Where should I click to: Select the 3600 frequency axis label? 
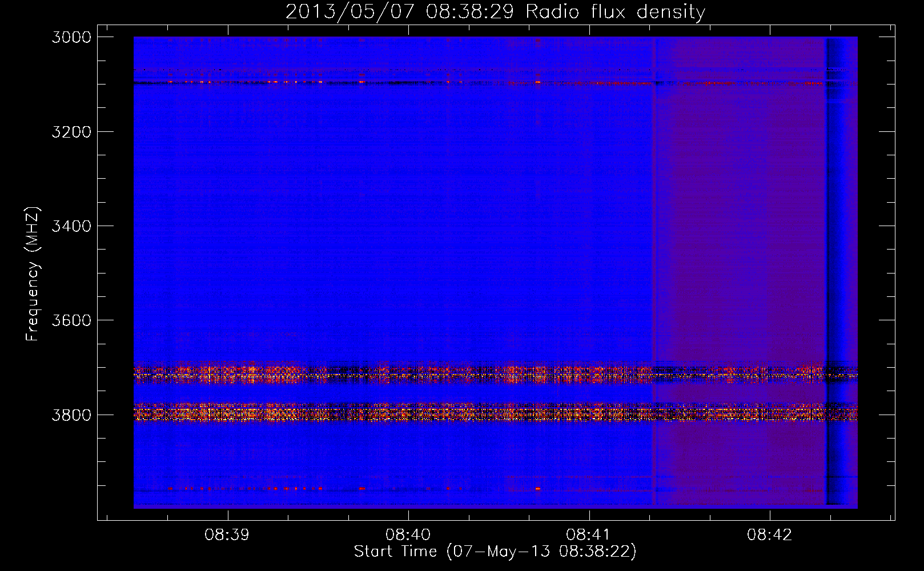tap(71, 320)
